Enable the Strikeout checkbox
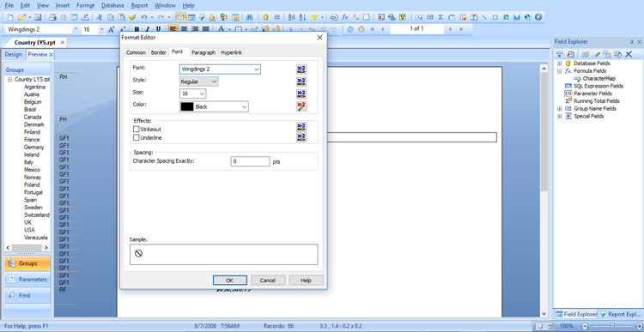Viewport: 644px width, 332px height. click(137, 130)
